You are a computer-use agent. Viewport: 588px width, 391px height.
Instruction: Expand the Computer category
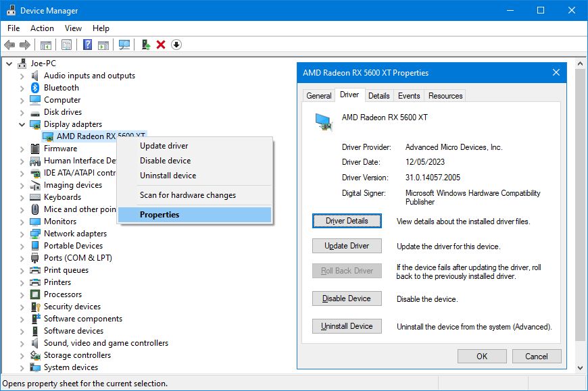pyautogui.click(x=22, y=101)
